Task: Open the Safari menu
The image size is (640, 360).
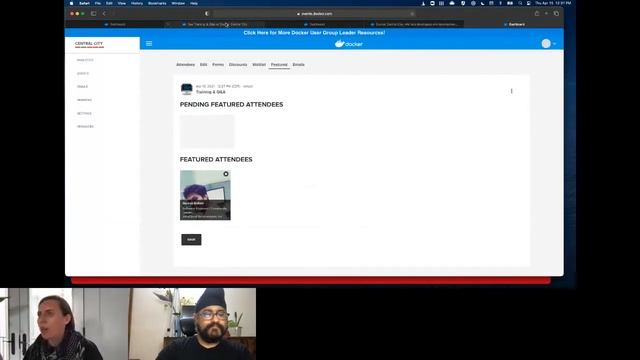Action: [x=84, y=3]
